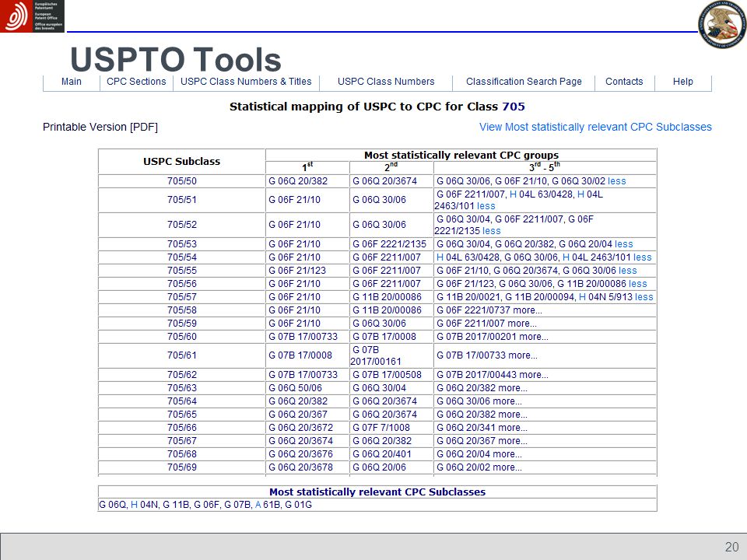Expand the 705/66 row with more...
The height and width of the screenshot is (560, 747).
click(513, 428)
